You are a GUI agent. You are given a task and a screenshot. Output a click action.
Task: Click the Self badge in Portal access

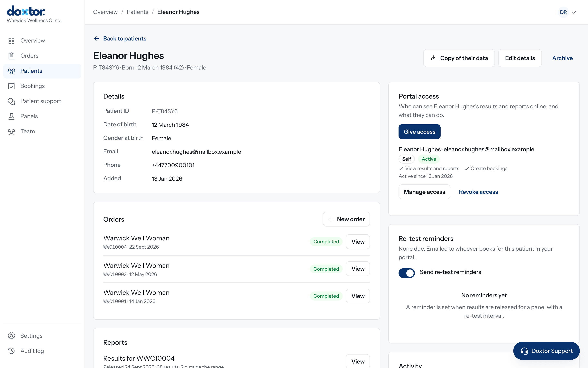point(406,159)
